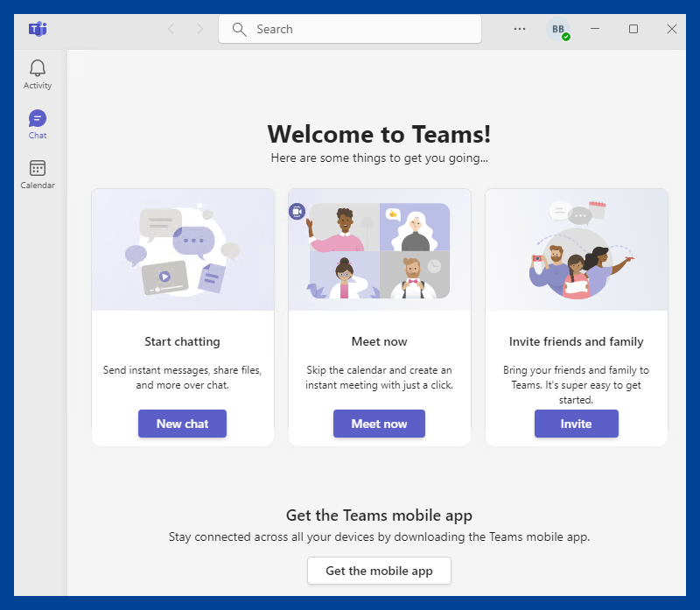Click the Invite friends and family illustration
This screenshot has height=610, width=700.
(x=577, y=249)
